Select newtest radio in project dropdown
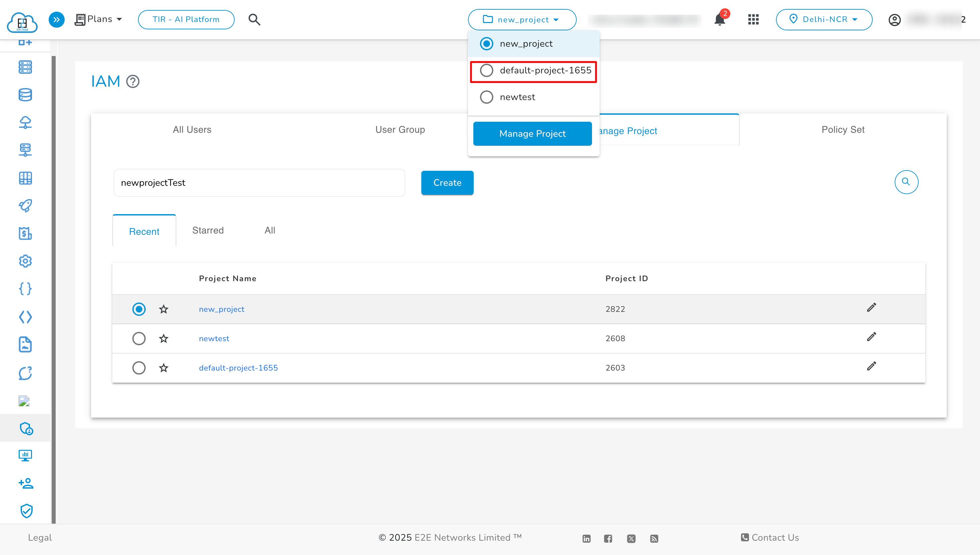This screenshot has height=555, width=980. [x=486, y=97]
